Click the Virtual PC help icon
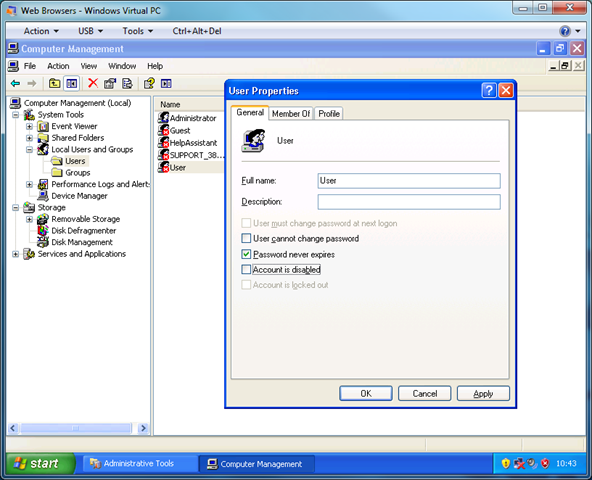 click(565, 31)
